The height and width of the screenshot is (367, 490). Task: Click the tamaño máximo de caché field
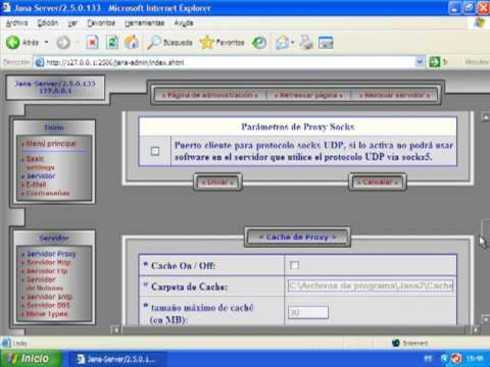[308, 312]
